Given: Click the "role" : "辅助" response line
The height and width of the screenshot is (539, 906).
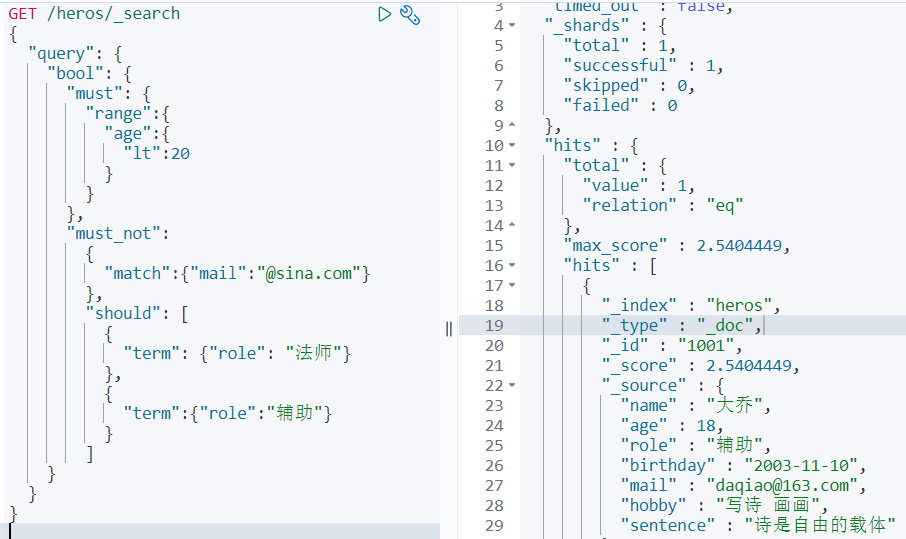Looking at the screenshot, I should [x=696, y=445].
